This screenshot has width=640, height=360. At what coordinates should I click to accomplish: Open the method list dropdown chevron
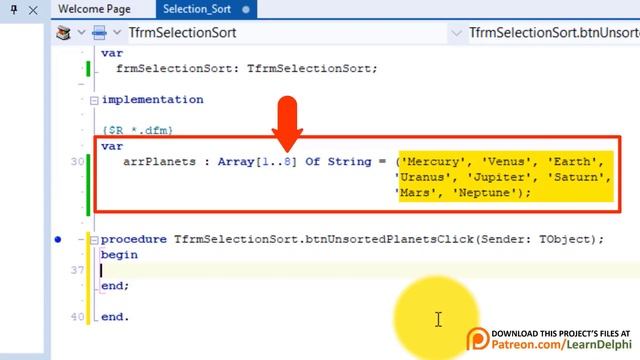click(x=457, y=33)
